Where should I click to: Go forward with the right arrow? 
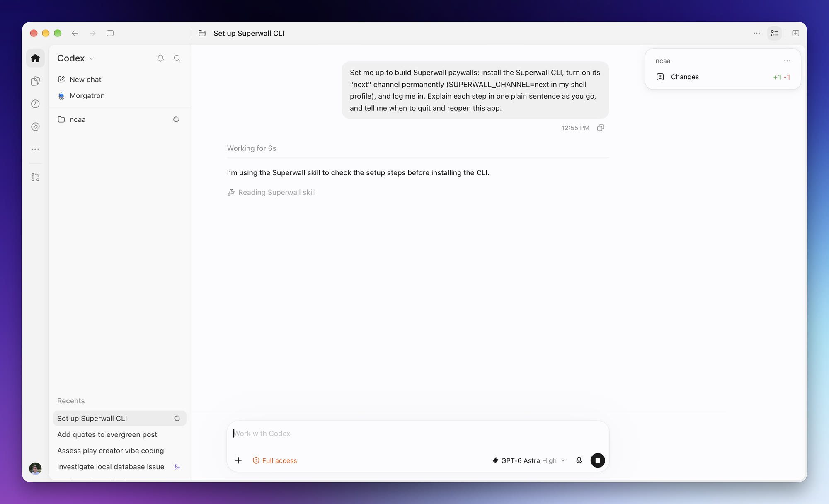[x=92, y=33]
